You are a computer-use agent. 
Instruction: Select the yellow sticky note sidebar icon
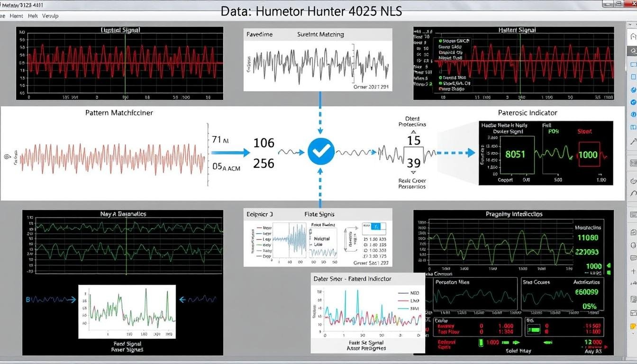[633, 327]
